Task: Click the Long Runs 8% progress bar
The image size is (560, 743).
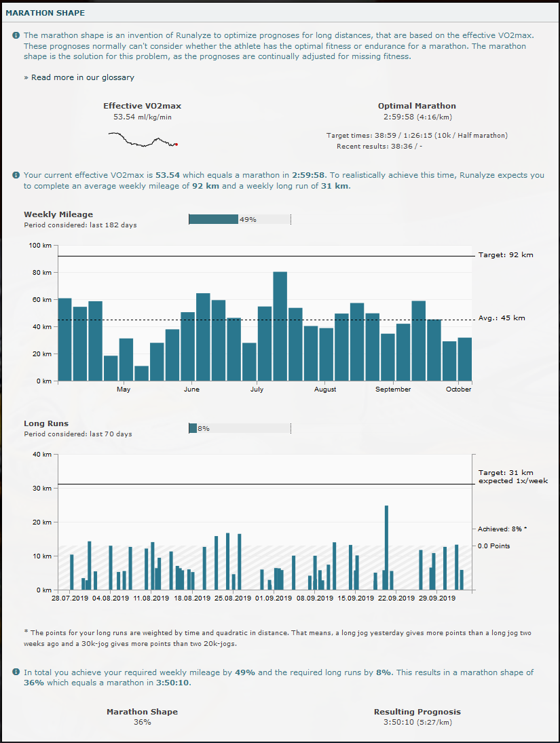Action: (x=240, y=428)
